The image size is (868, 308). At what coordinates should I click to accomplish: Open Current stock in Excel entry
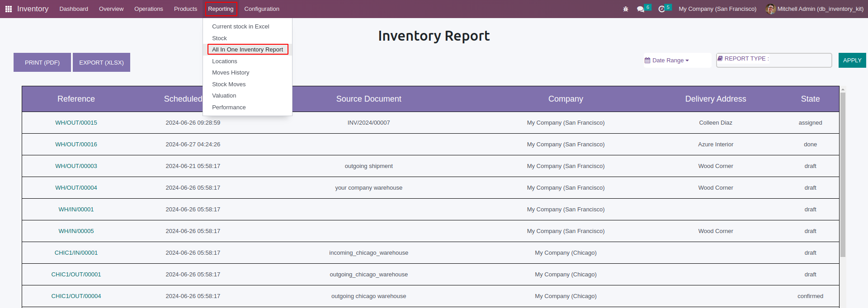tap(241, 27)
